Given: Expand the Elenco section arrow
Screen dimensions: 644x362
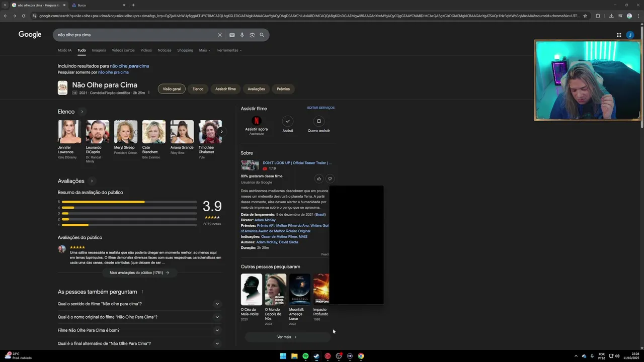Looking at the screenshot, I should point(82,112).
